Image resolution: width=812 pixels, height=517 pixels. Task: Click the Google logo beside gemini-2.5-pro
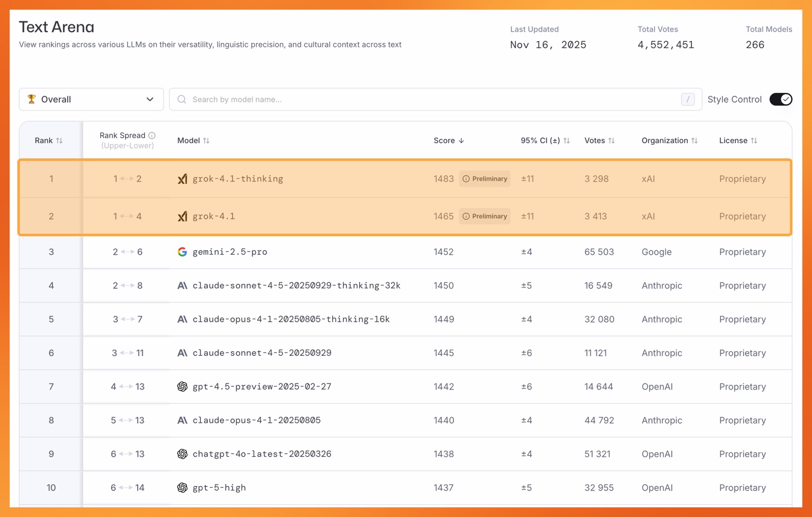tap(182, 252)
